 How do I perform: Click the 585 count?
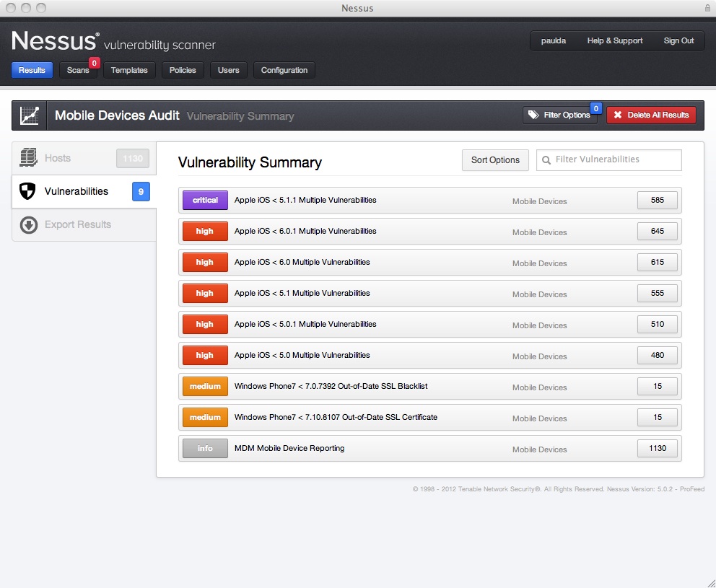[x=657, y=200]
